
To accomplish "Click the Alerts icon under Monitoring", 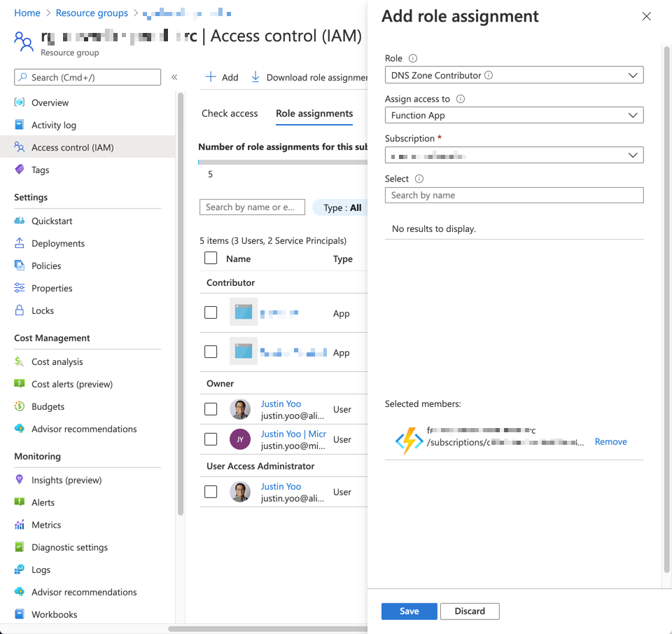I will pos(20,502).
